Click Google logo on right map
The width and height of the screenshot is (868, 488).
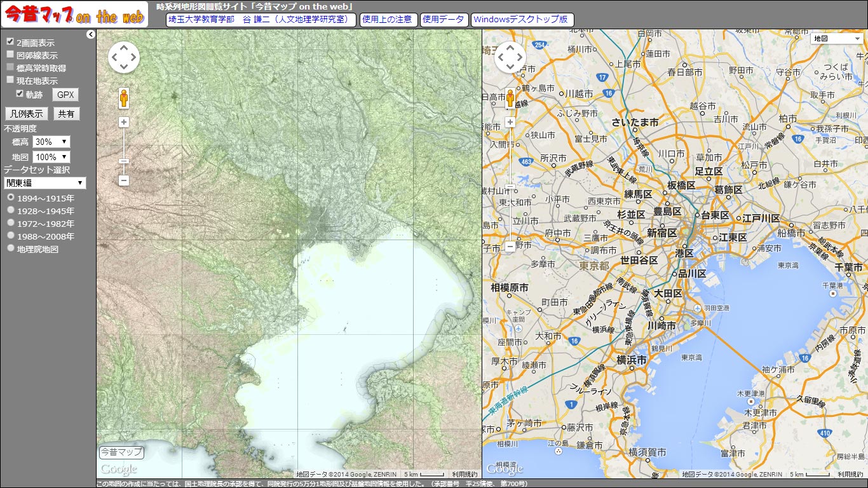(x=505, y=470)
